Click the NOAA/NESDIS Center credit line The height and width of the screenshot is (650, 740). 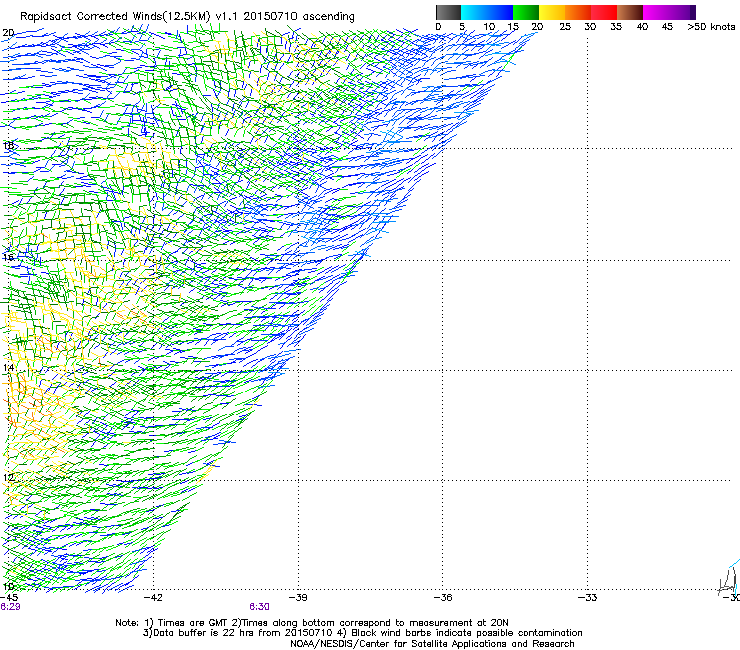coord(432,644)
